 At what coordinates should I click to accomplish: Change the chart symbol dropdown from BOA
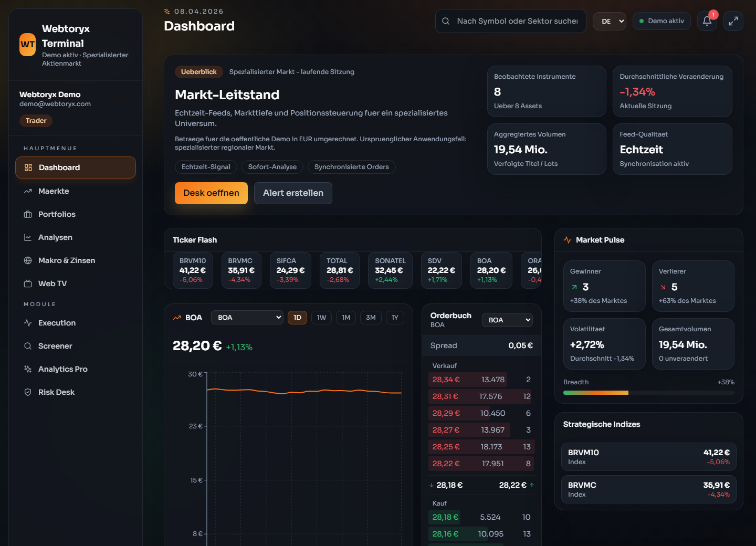pos(247,317)
